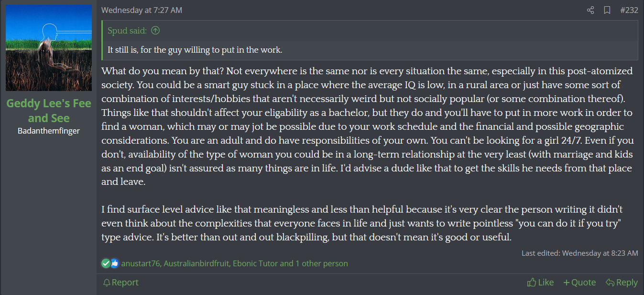Open the Wednesday at 7:27 AM timestamp
This screenshot has width=644, height=295.
click(x=142, y=10)
